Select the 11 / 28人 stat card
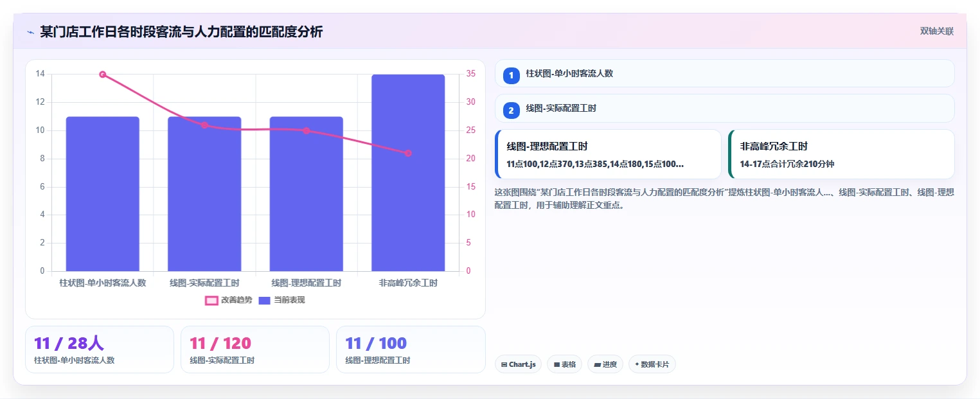 pyautogui.click(x=100, y=350)
